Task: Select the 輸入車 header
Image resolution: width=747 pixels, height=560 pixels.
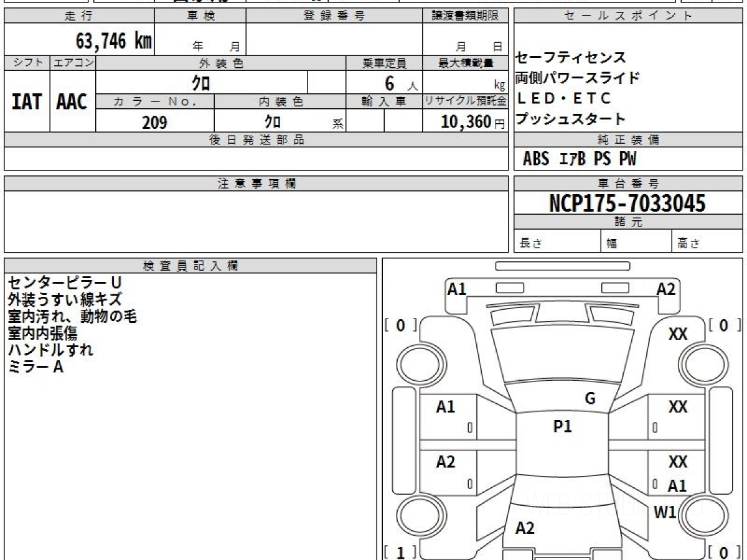Action: (384, 101)
